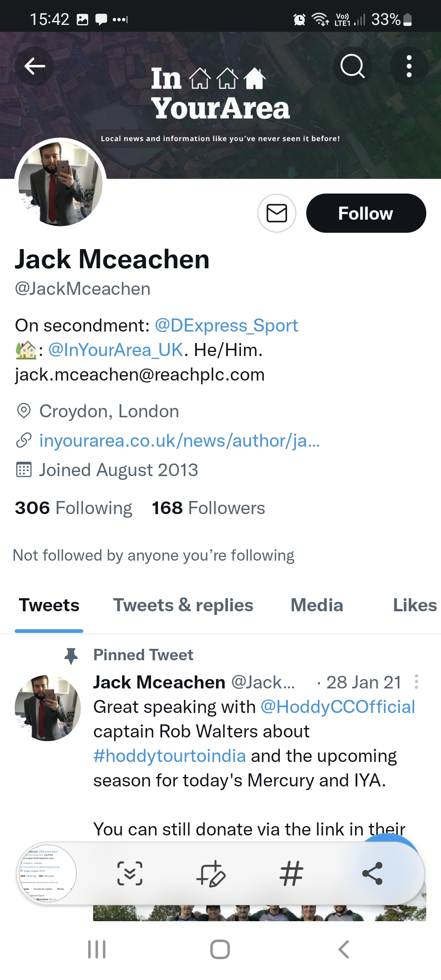The height and width of the screenshot is (980, 441).
Task: Follow Jack Mceachen
Action: coord(366,213)
